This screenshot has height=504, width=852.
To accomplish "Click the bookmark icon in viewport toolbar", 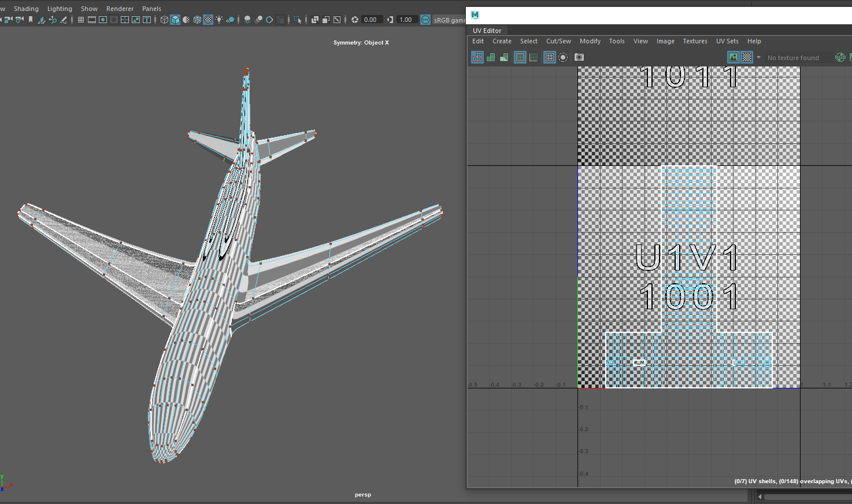I will point(31,20).
